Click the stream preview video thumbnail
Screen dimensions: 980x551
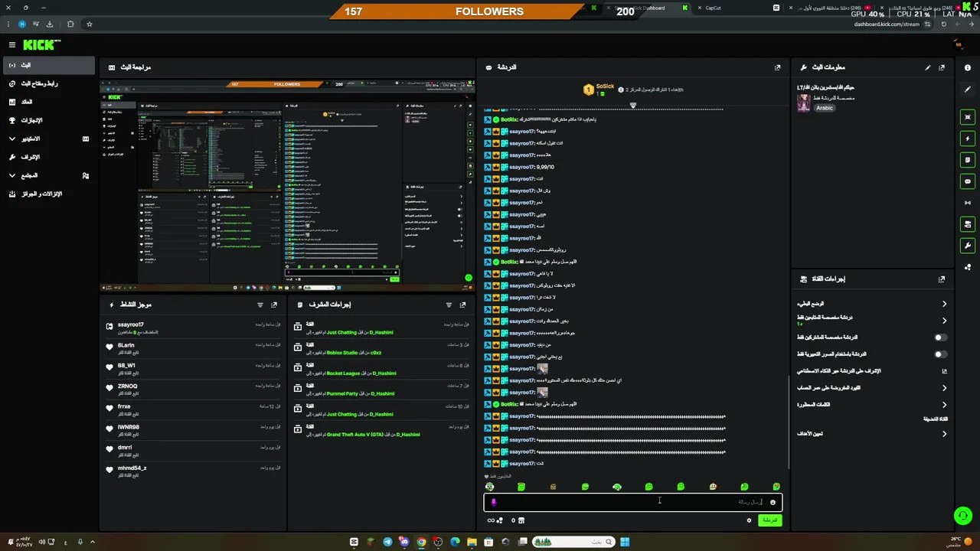coord(287,184)
